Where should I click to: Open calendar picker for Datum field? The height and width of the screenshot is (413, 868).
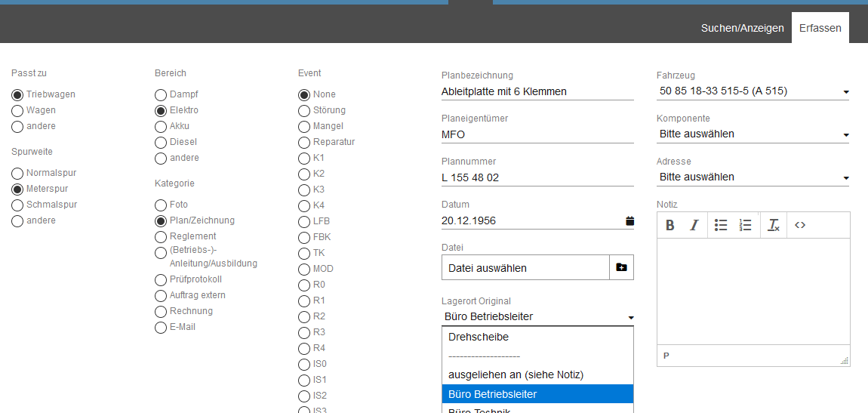click(629, 221)
